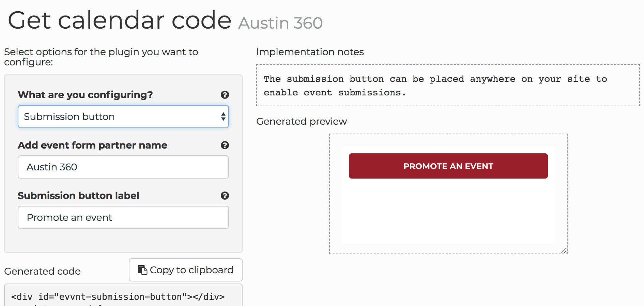Click the 'Generated code' label
Screen dimensions: 644x306
click(42, 271)
